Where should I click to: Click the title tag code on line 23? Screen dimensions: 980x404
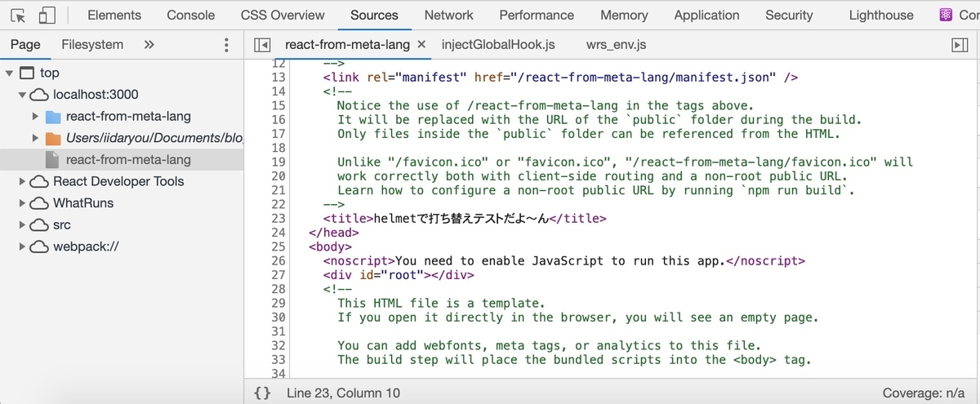(x=465, y=219)
